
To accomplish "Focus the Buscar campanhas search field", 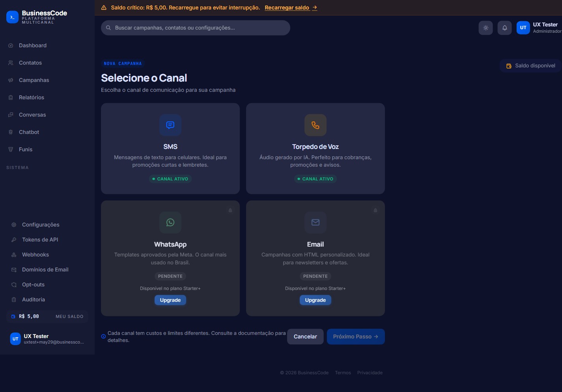I will point(196,28).
